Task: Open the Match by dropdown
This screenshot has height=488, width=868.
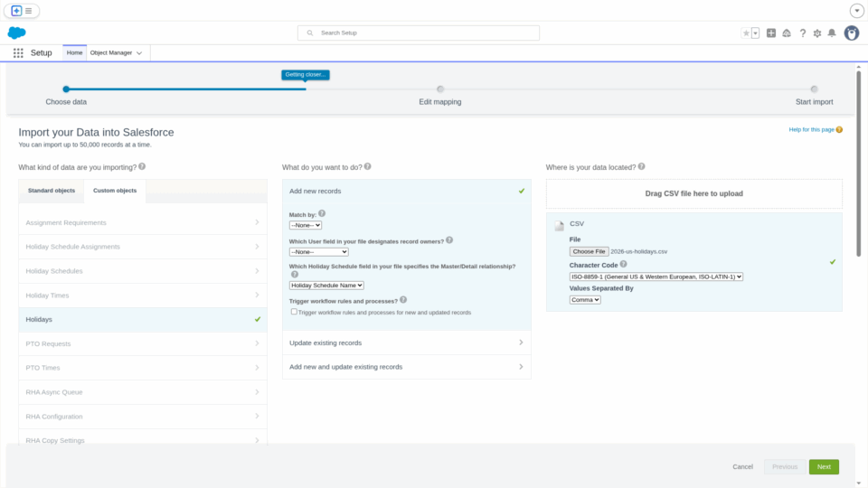Action: (306, 225)
